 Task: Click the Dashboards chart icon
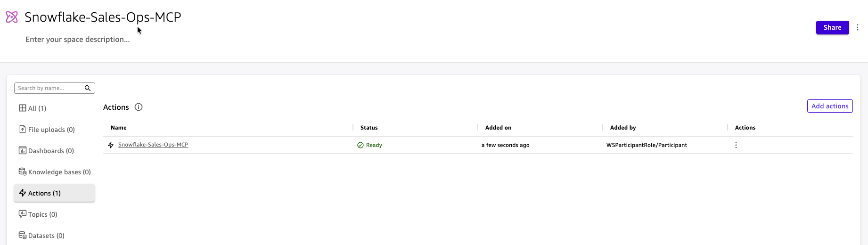(22, 150)
